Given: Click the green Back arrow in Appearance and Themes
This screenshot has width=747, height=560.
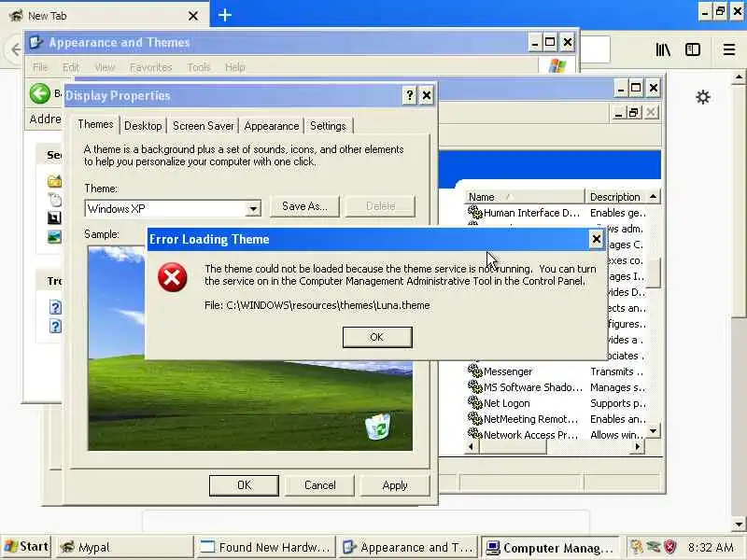Looking at the screenshot, I should point(39,93).
